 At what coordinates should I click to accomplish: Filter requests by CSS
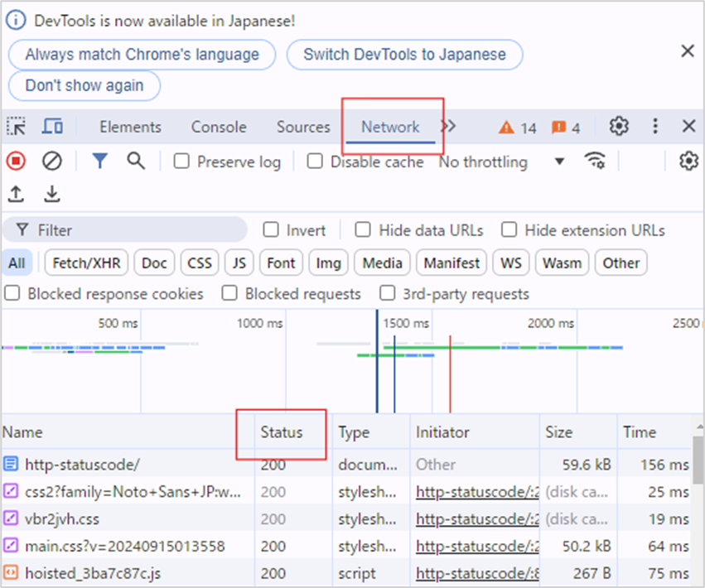pos(200,263)
